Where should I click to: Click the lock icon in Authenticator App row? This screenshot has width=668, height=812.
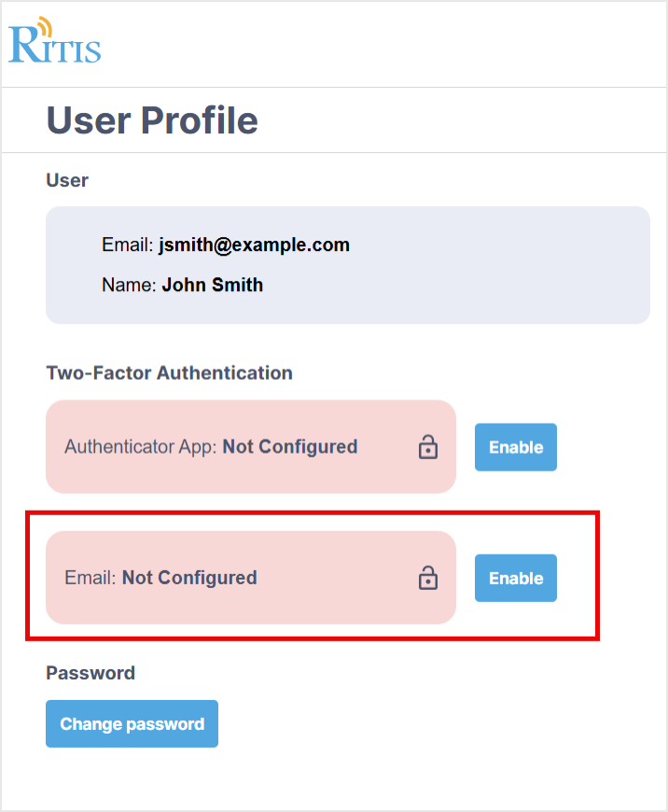pos(427,447)
